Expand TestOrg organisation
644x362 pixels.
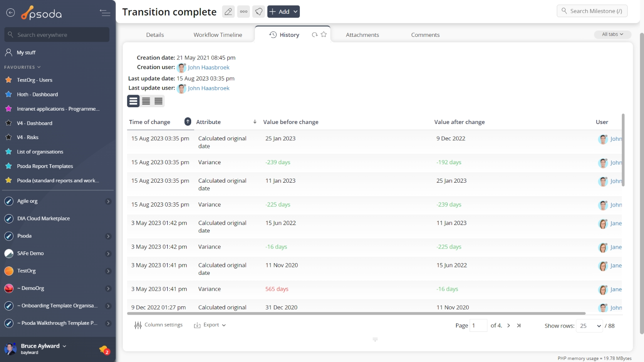108,271
